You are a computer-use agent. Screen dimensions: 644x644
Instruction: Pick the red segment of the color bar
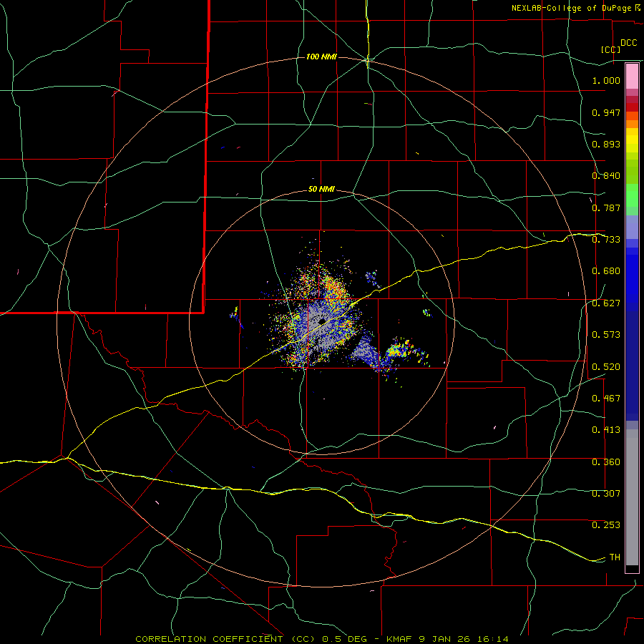point(632,107)
